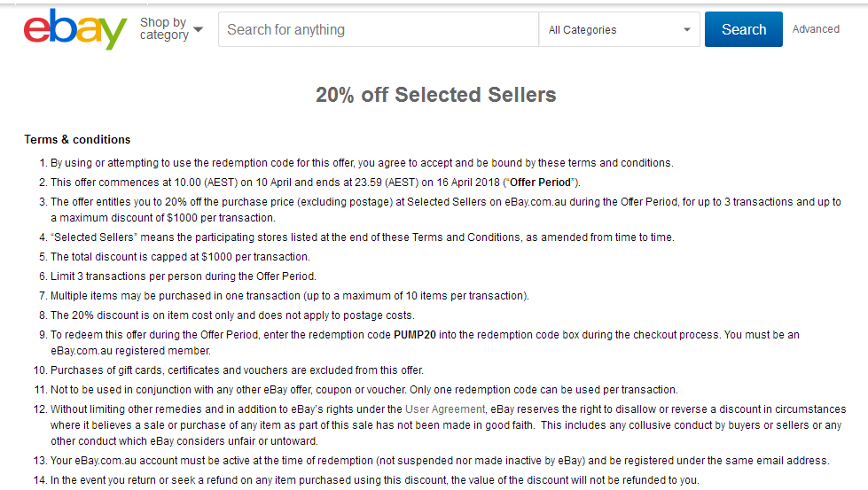Screen dimensions: 868x490
Task: Click the blue Search button
Action: click(744, 29)
